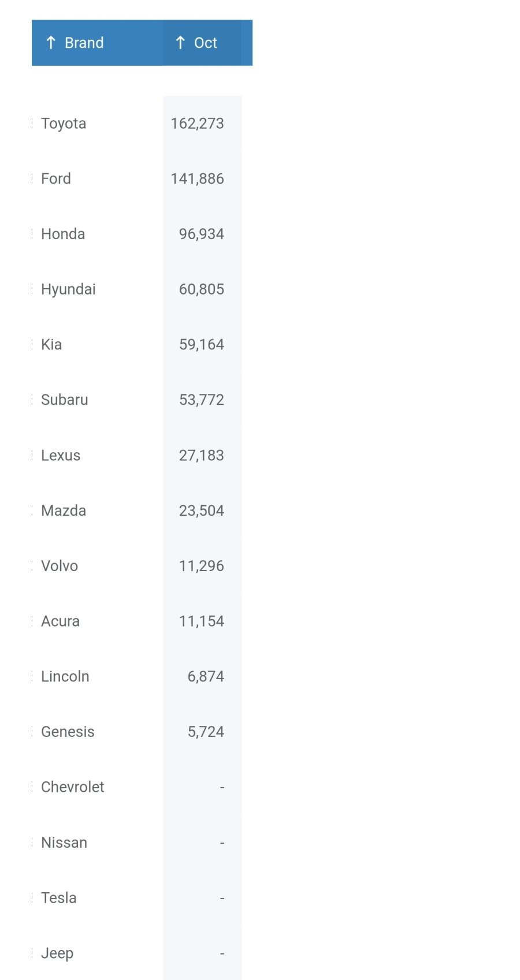Viewport: 520px width, 980px height.
Task: Click the Oct column sort arrow
Action: [180, 43]
